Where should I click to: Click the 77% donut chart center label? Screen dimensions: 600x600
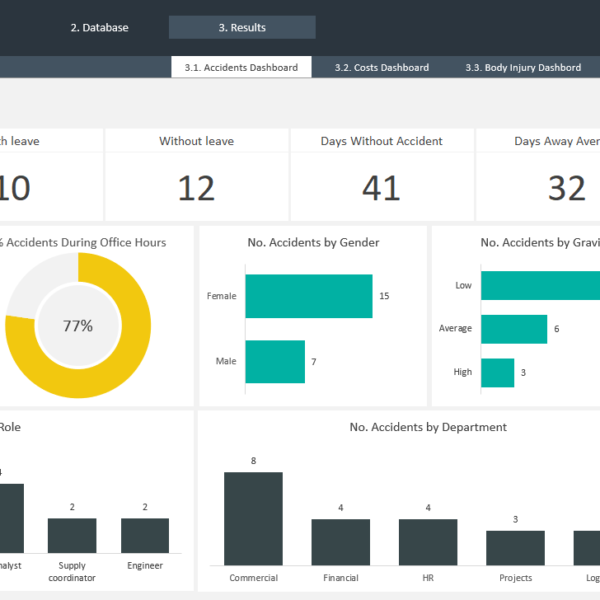click(x=78, y=326)
